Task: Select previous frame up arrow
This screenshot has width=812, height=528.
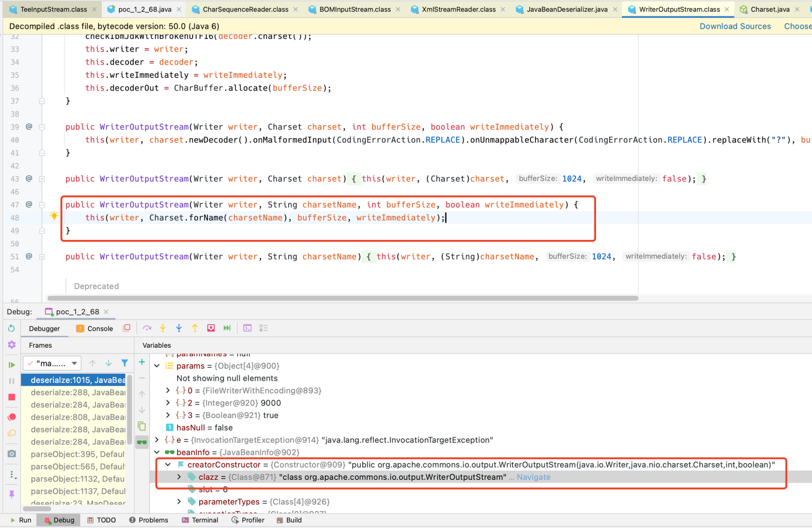Action: pos(93,363)
